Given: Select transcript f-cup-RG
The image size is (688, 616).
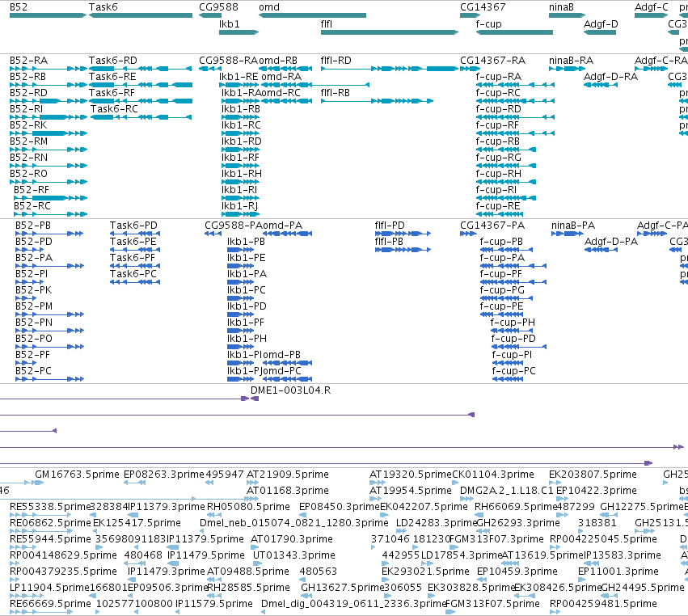Looking at the screenshot, I should pyautogui.click(x=499, y=158).
